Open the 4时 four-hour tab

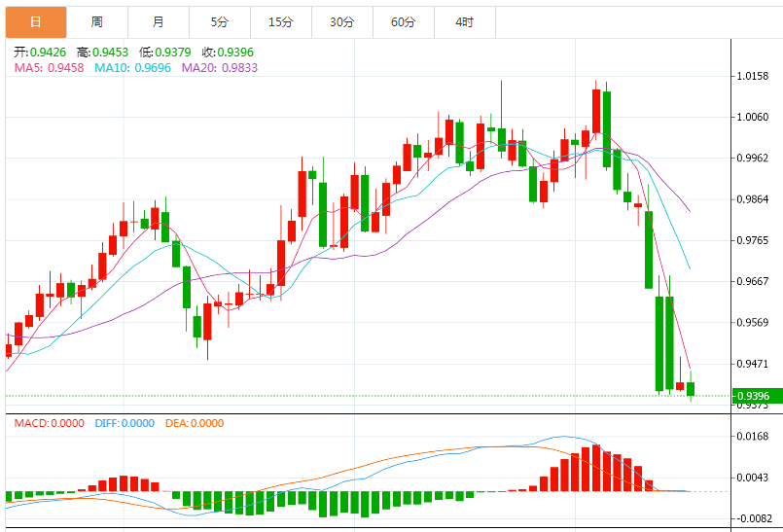464,22
